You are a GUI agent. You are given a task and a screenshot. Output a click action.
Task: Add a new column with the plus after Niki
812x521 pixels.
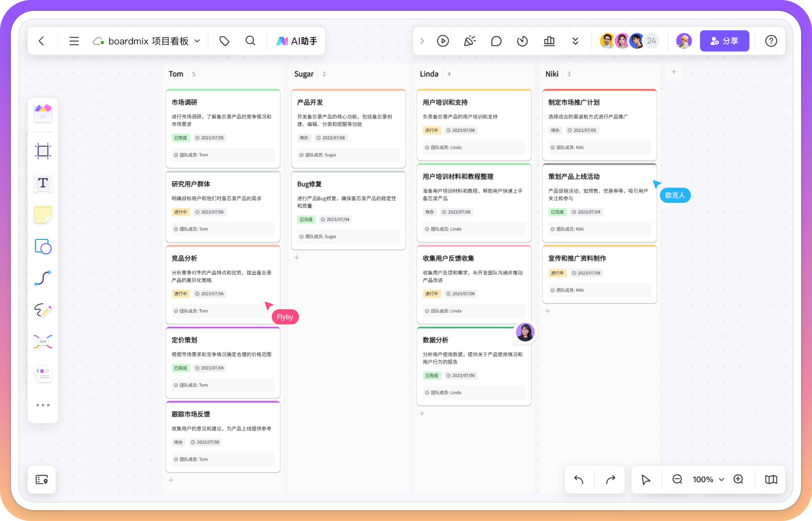pyautogui.click(x=674, y=72)
